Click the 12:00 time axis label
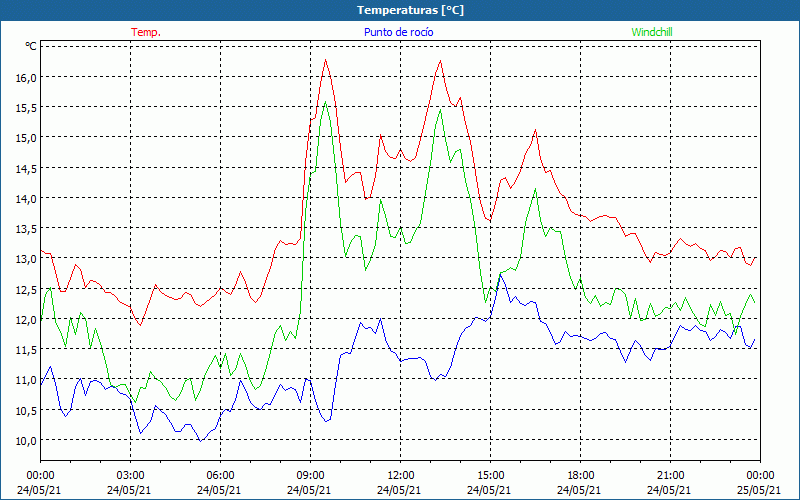This screenshot has width=800, height=500. click(401, 476)
